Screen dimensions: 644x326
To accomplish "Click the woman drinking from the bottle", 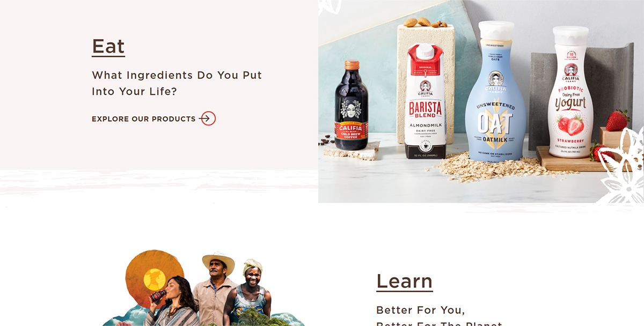I will [173, 301].
